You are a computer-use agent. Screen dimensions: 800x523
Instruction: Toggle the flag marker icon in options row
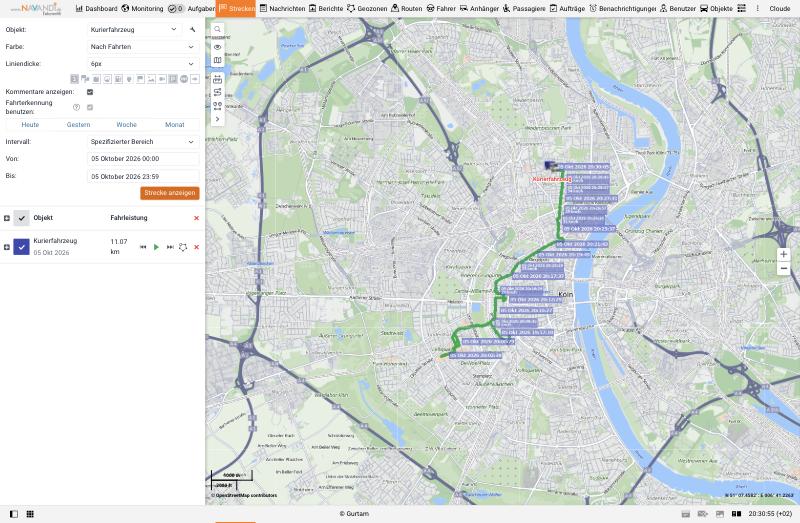(x=140, y=79)
